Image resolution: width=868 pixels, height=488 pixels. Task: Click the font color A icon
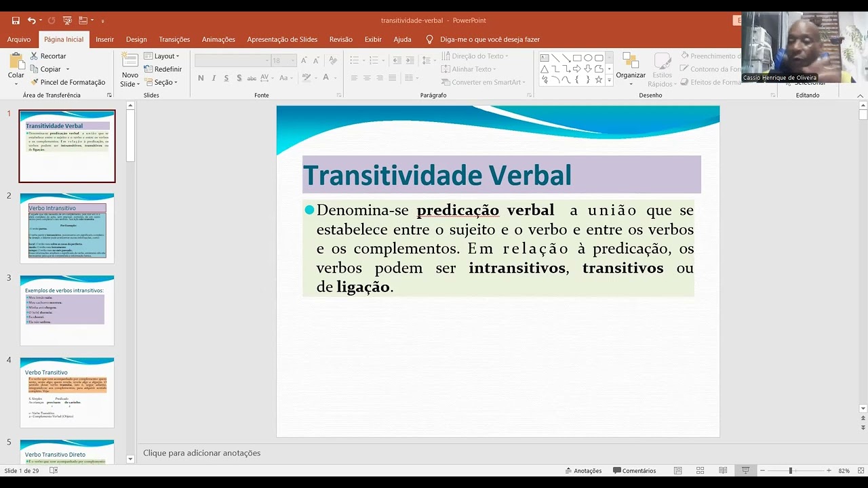[327, 78]
